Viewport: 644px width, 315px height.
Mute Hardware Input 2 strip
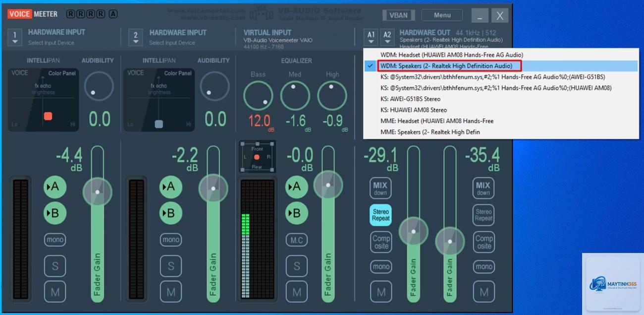coord(171,292)
